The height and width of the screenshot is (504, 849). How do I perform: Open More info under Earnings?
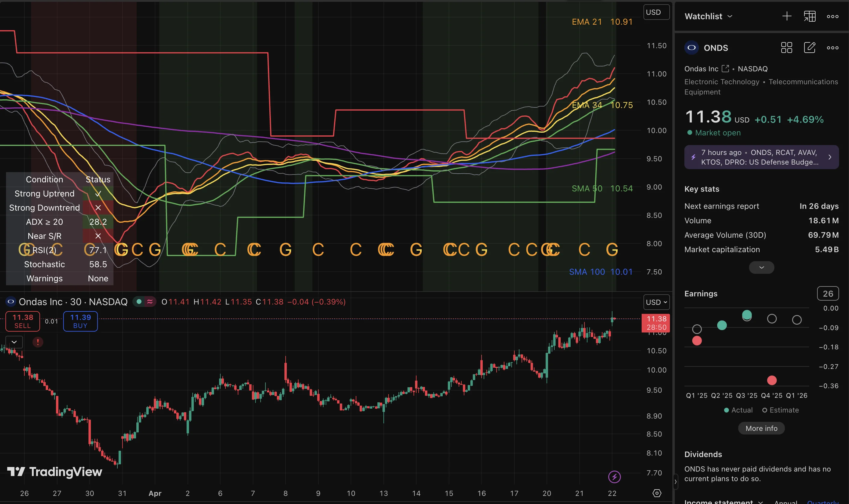coord(761,428)
